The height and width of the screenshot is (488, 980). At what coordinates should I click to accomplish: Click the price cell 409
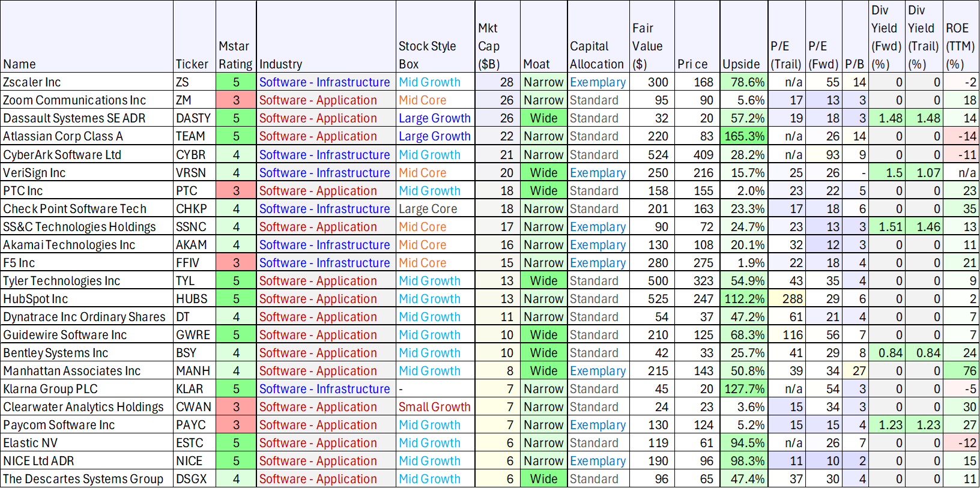[697, 154]
